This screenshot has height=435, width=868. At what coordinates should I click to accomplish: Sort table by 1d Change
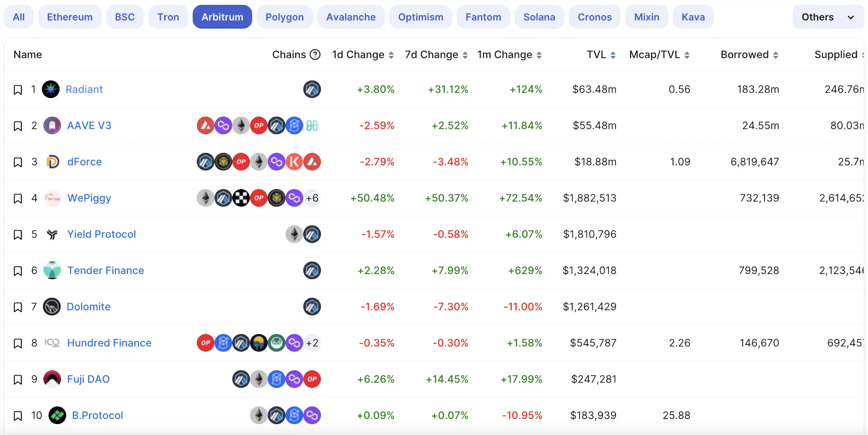coord(363,55)
